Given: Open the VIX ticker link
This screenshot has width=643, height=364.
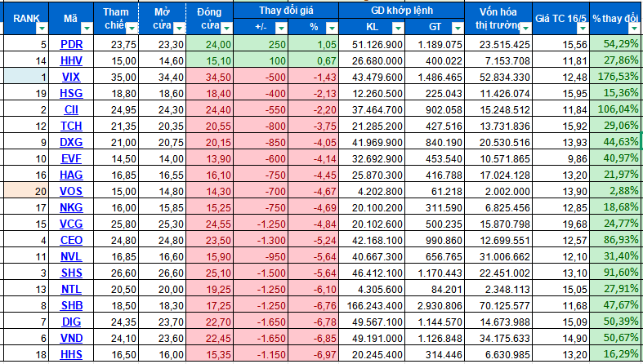Looking at the screenshot, I should pos(71,77).
